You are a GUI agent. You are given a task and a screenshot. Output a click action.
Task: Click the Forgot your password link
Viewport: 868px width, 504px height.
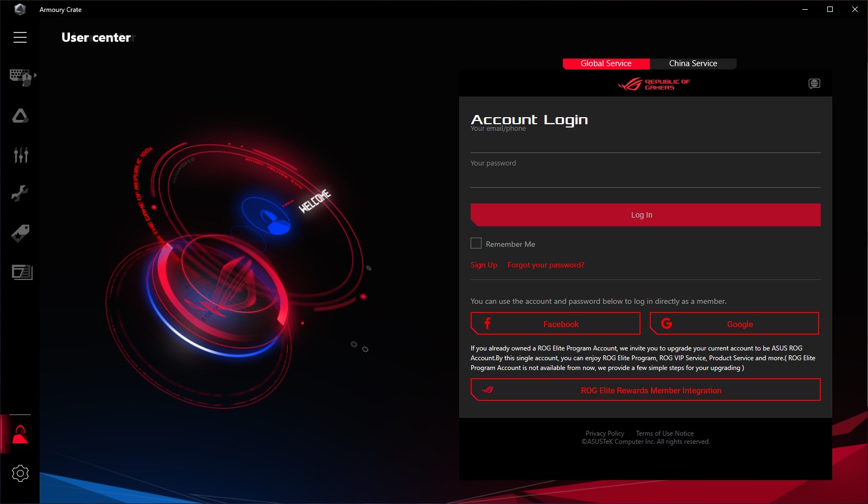pyautogui.click(x=546, y=265)
